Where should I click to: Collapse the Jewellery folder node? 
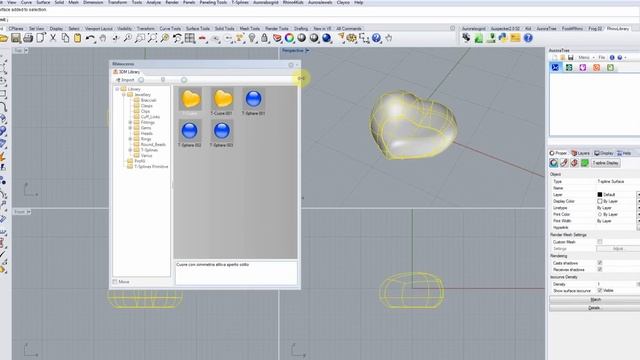click(x=124, y=95)
